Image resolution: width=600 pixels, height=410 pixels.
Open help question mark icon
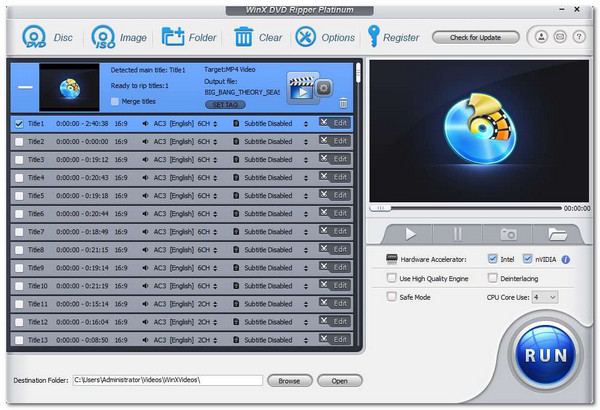coord(579,37)
